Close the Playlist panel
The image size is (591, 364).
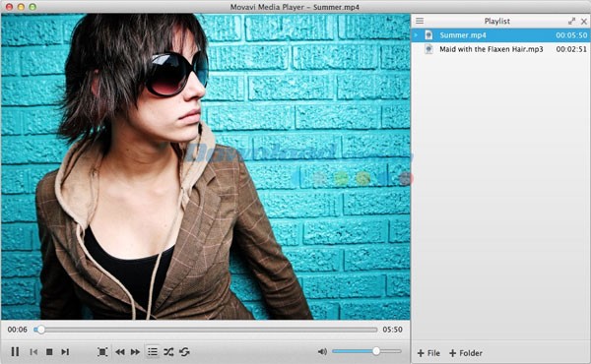pyautogui.click(x=584, y=22)
